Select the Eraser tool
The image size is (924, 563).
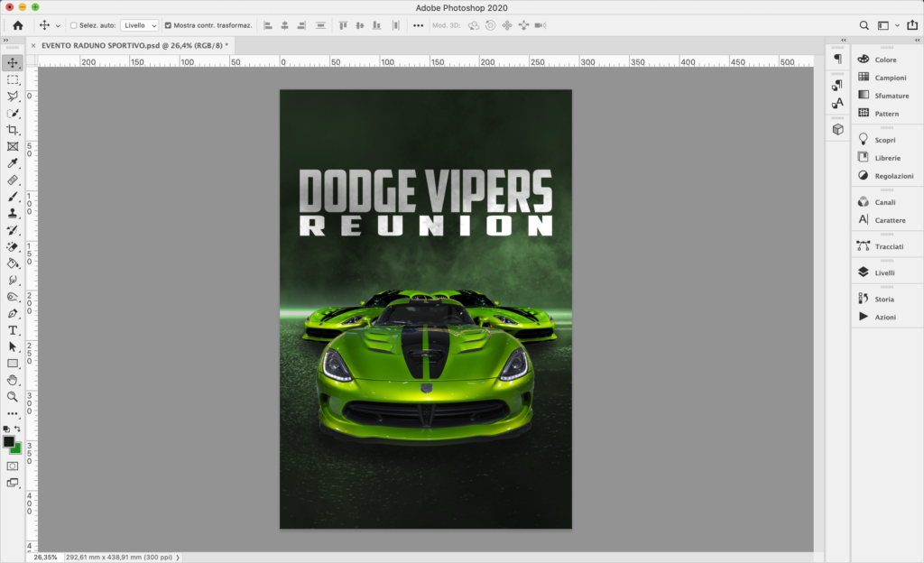(13, 246)
